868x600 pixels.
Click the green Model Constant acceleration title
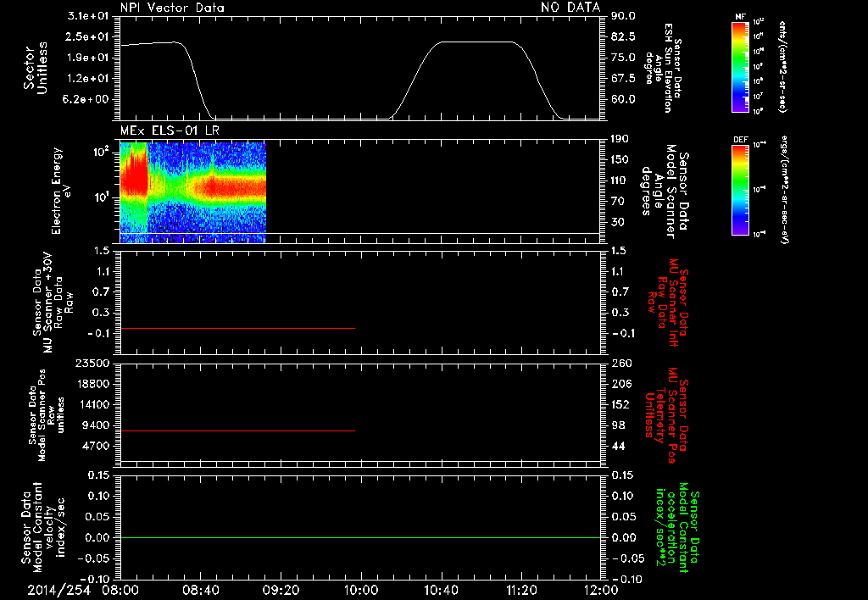[677, 527]
